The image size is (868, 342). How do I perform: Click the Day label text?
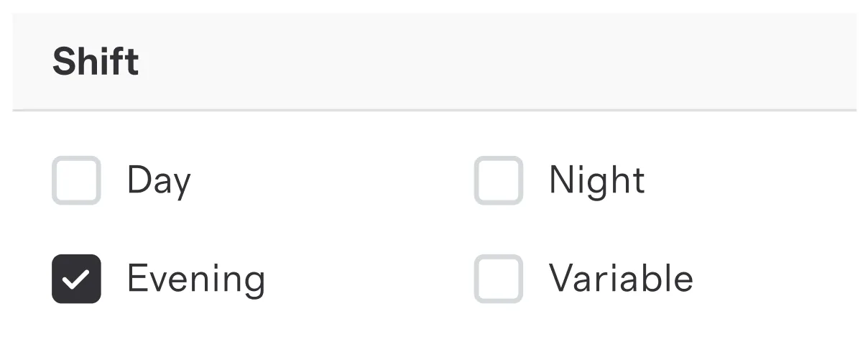[x=159, y=180]
